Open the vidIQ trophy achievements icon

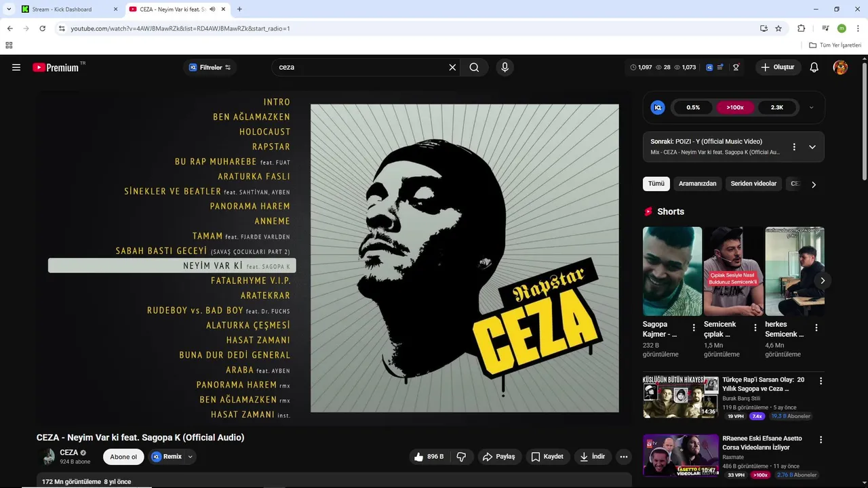click(736, 67)
